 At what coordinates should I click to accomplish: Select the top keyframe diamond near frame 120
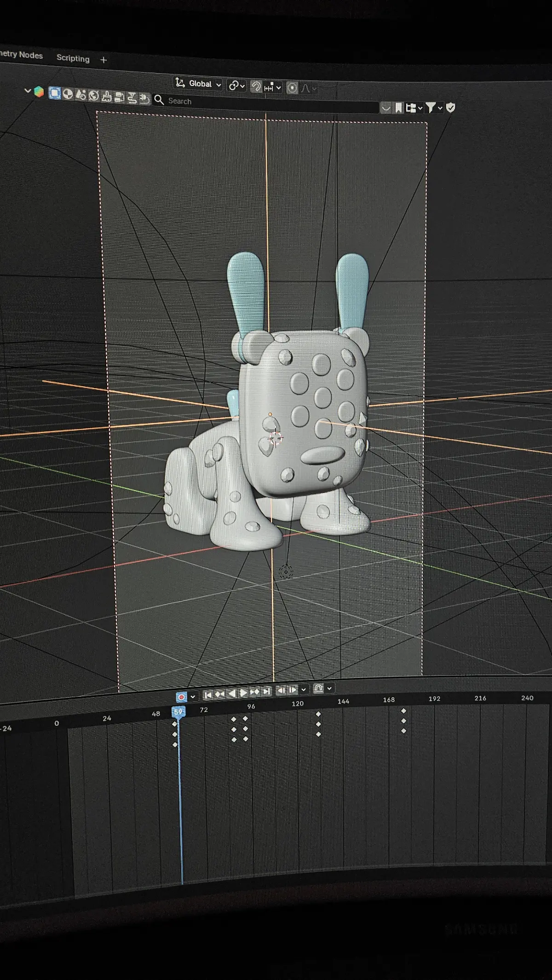(x=318, y=714)
